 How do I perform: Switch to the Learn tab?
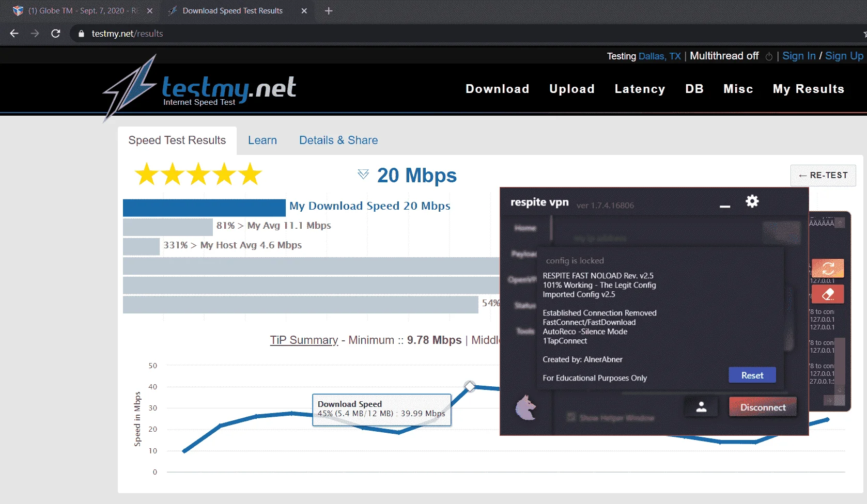click(262, 140)
